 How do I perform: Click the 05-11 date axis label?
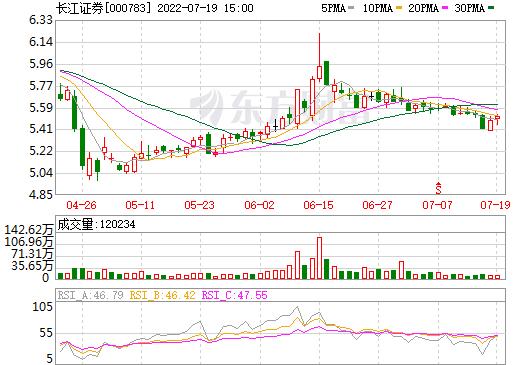[140, 205]
